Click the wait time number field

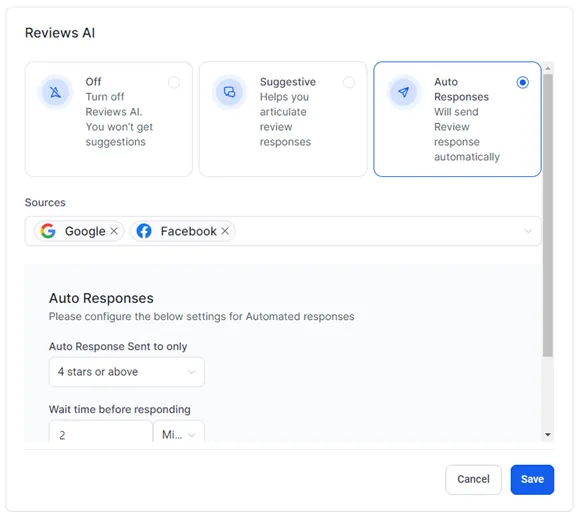[101, 432]
